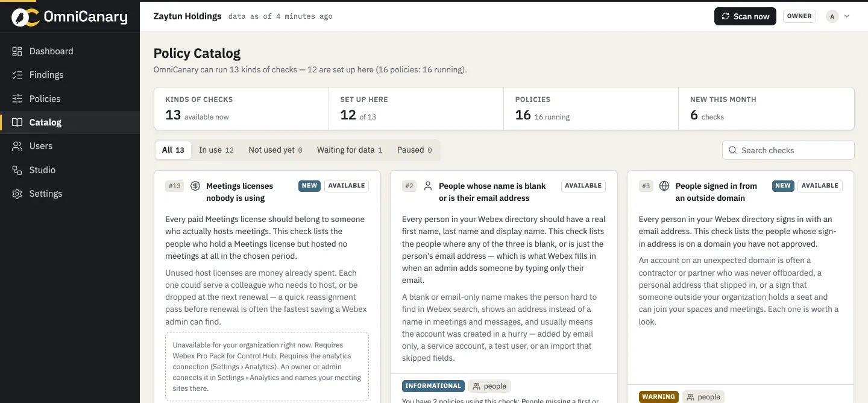This screenshot has width=868, height=403.
Task: Open People signed in from outside domain title
Action: 716,192
